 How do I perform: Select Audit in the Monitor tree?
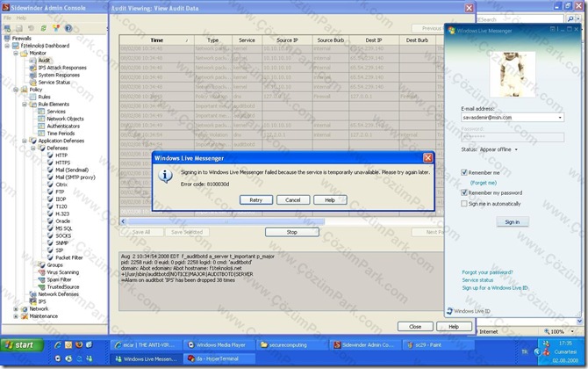[x=44, y=60]
